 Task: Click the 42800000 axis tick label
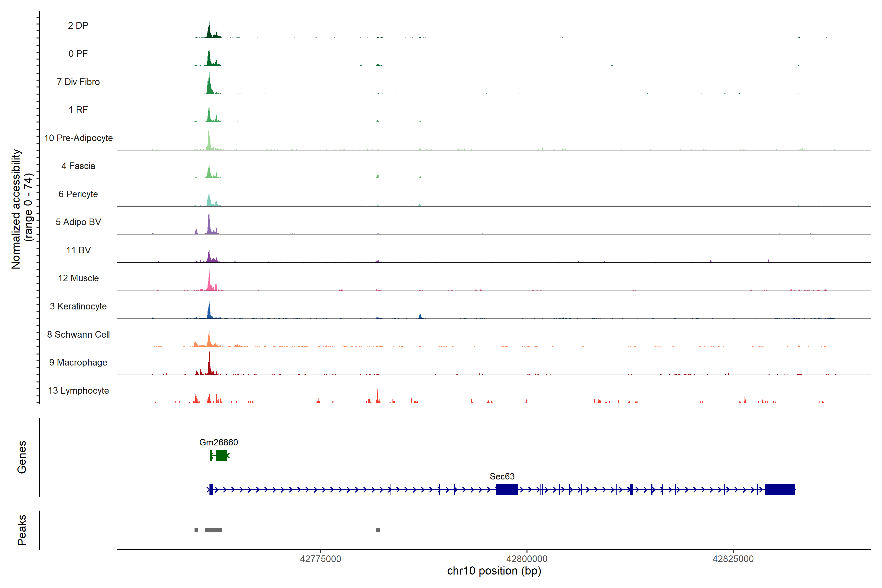click(527, 559)
